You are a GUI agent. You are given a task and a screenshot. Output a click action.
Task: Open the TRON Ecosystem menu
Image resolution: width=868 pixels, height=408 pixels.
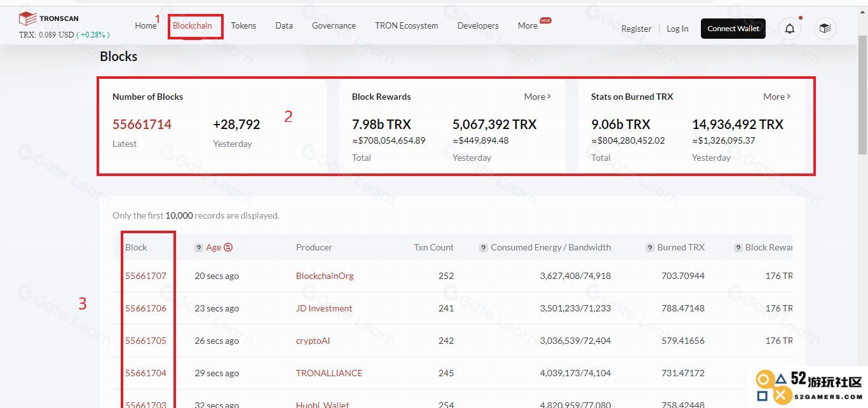click(x=407, y=25)
